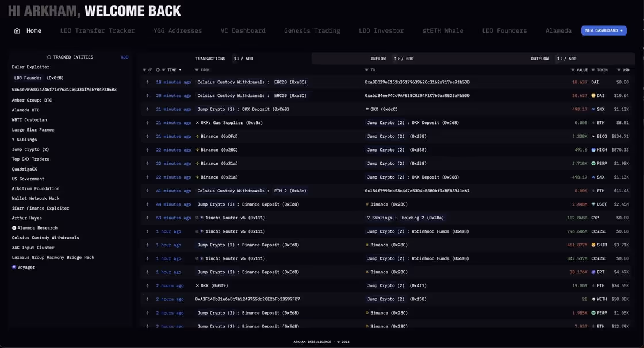Switch to the VC Dashboard tab
Screen dimensions: 644x348
click(x=244, y=30)
